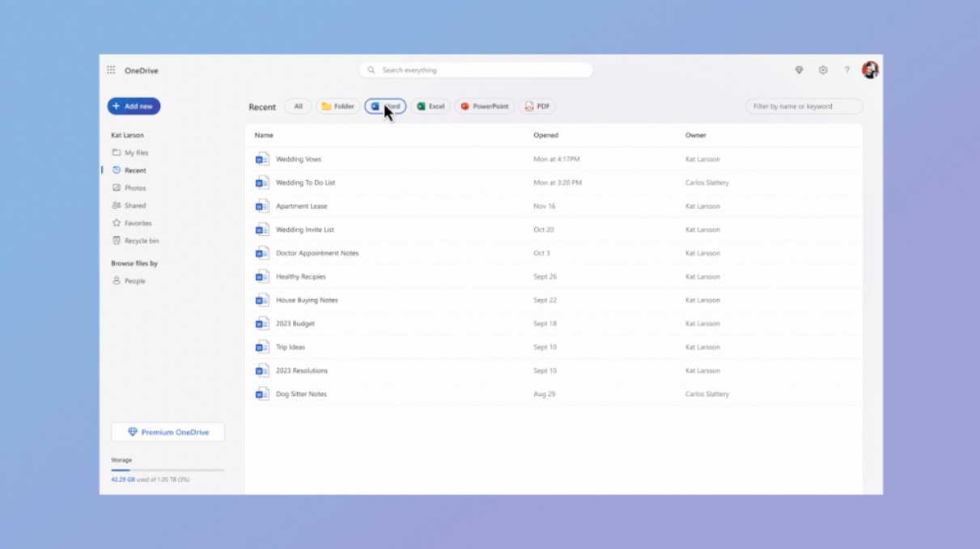Filter recent files by PowerPoint
Image resolution: width=980 pixels, height=549 pixels.
pos(484,107)
